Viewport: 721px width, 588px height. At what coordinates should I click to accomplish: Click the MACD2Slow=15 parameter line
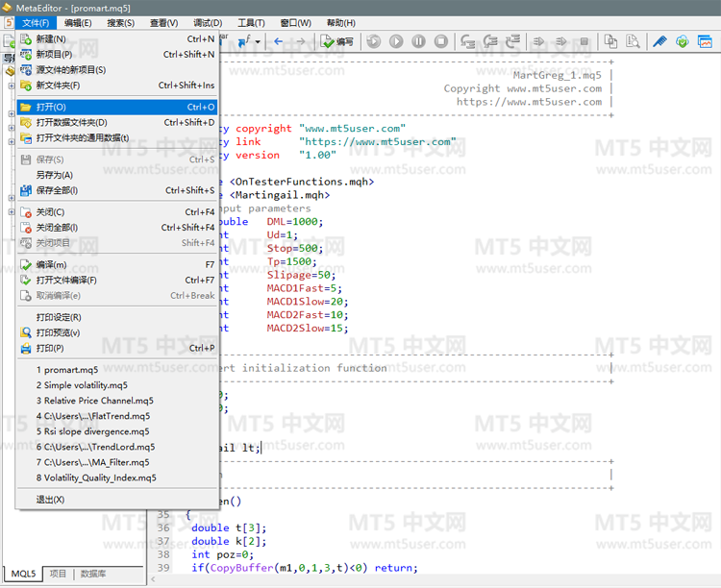click(x=308, y=329)
